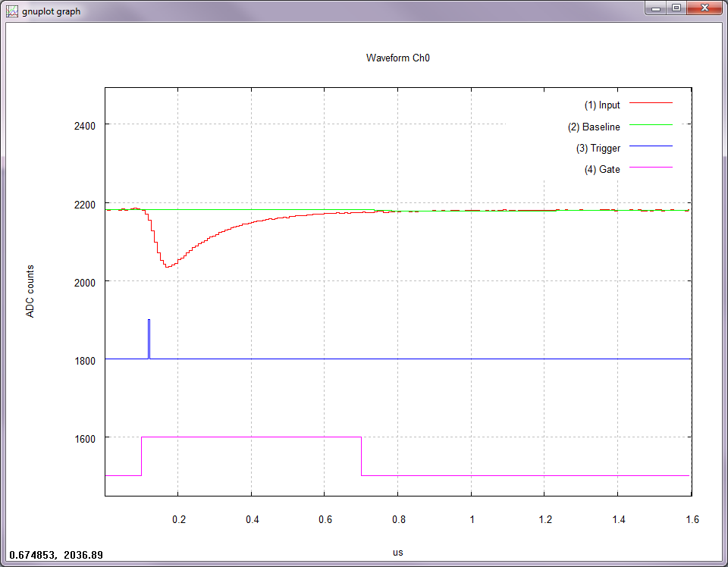
Task: Click the minimum dip of the red input waveform
Action: 167,266
